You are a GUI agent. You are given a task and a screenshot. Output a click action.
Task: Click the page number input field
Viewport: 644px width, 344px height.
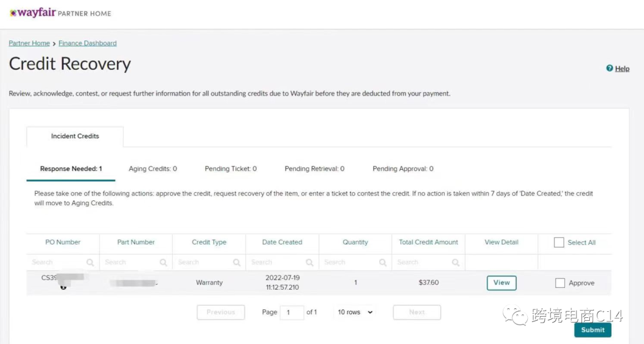[292, 312]
